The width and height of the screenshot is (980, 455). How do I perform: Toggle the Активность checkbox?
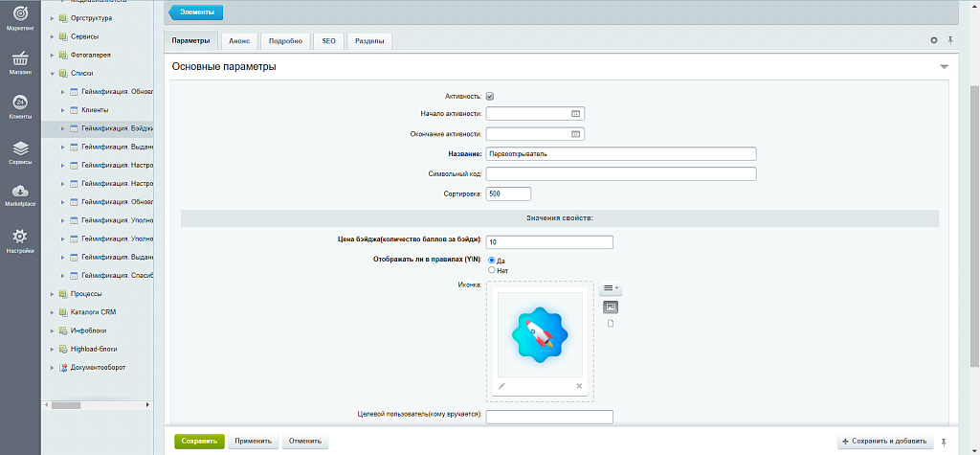click(490, 96)
